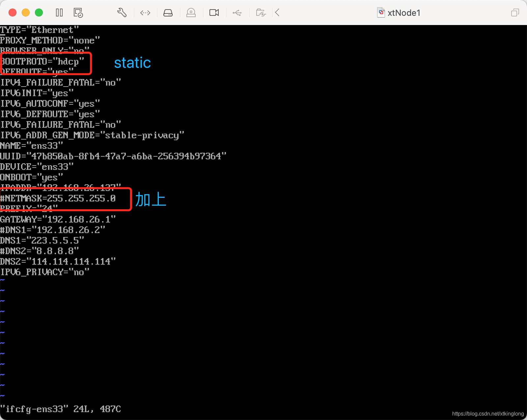Click the USB devices icon
The height and width of the screenshot is (420, 527).
pyautogui.click(x=237, y=13)
